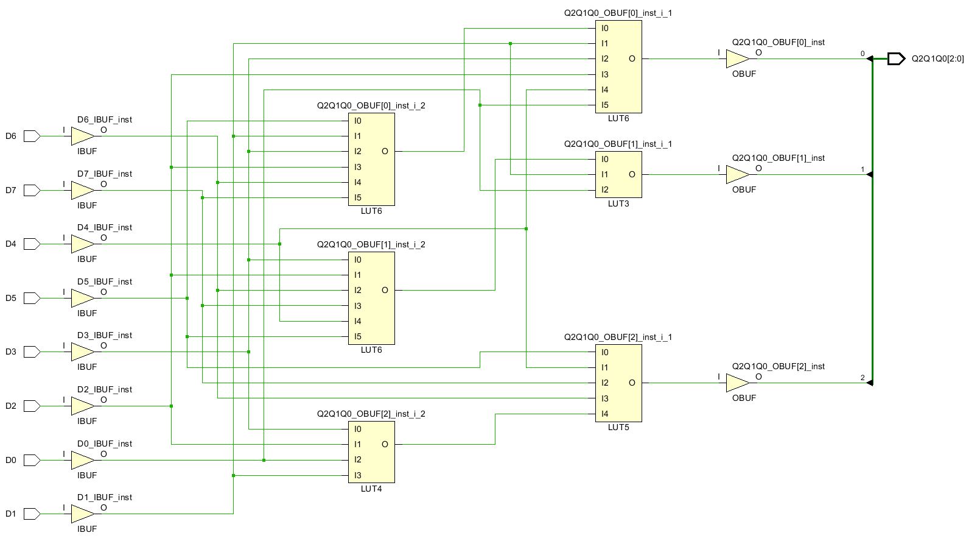Click the Q2Q1Q0_OBUF[1]_inst_i_1 label text
Viewport: 980px width, 541px height.
[x=618, y=144]
